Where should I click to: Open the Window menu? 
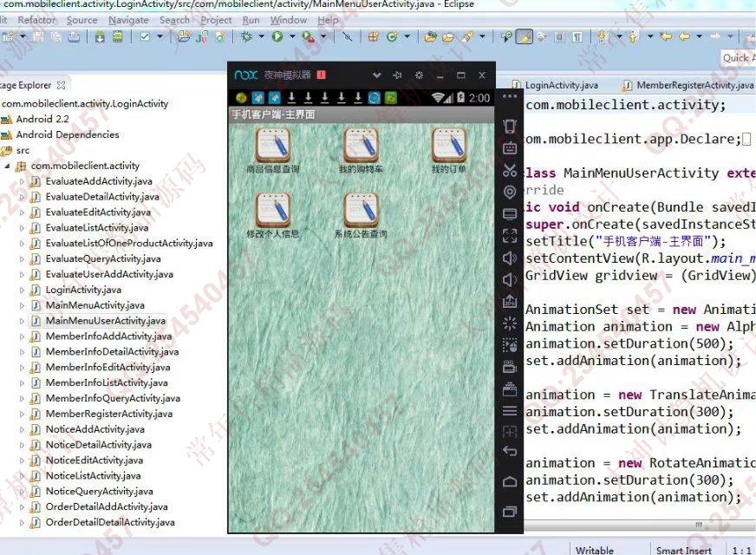pos(289,20)
